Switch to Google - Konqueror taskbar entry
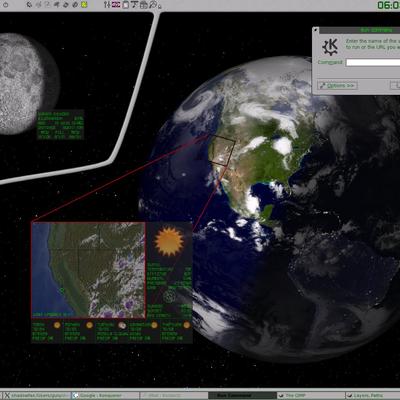400x400 pixels. click(x=105, y=395)
